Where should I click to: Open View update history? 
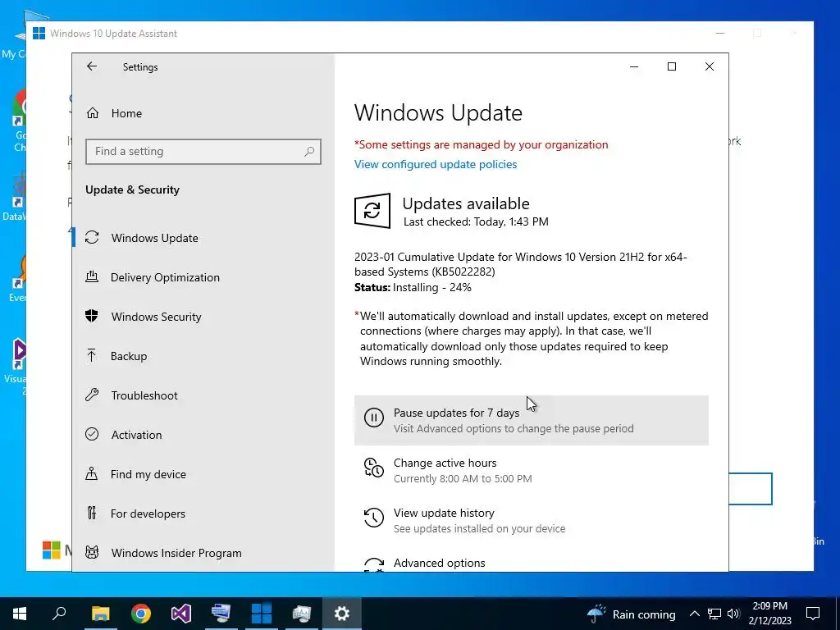tap(532, 520)
